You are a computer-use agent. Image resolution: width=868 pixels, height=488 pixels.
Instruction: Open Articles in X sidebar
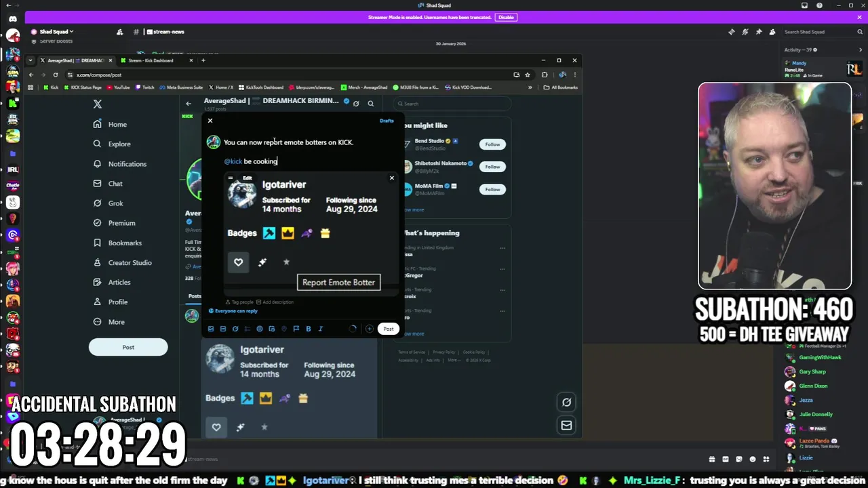click(x=112, y=282)
